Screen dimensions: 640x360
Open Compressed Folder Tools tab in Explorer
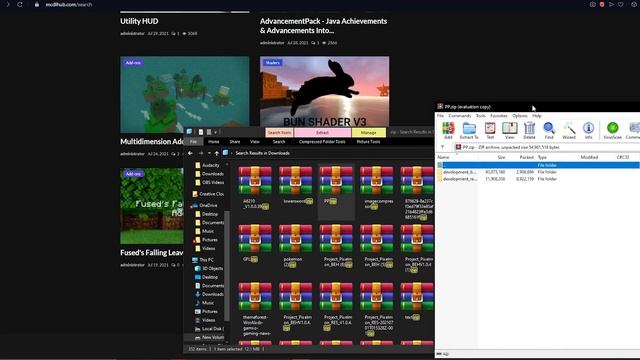pos(322,142)
